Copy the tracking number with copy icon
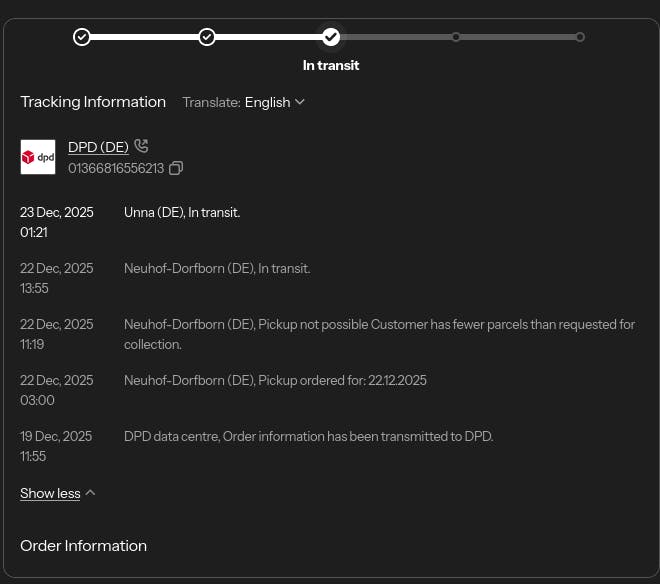Viewport: 660px width, 584px height. [x=176, y=168]
